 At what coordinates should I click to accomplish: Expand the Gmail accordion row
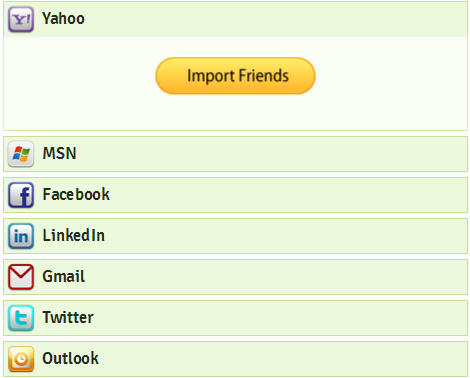point(235,277)
